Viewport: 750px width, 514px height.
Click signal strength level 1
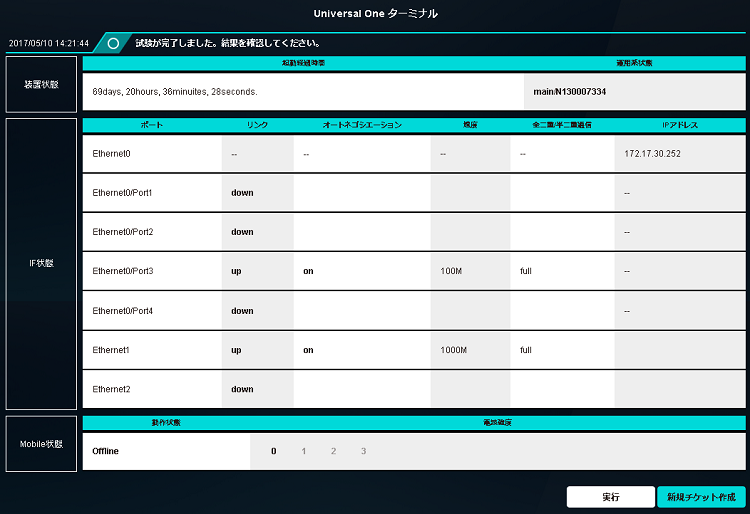304,451
